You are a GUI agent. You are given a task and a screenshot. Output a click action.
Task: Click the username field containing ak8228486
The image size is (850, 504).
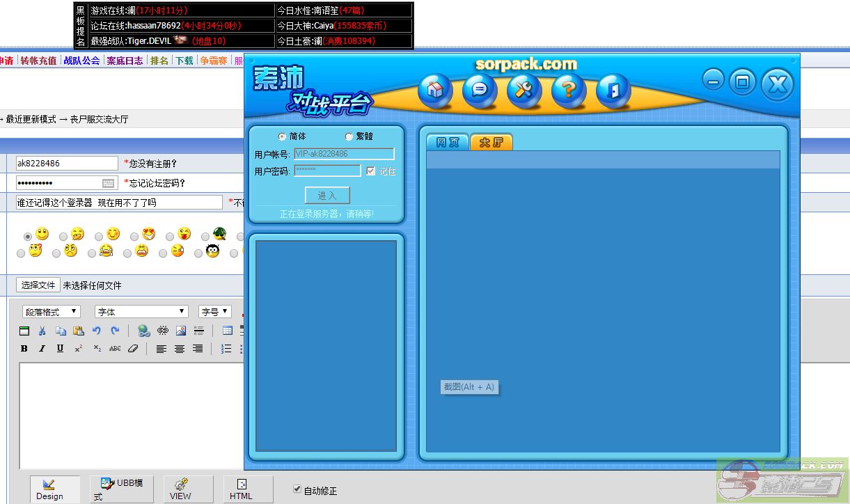tap(67, 164)
